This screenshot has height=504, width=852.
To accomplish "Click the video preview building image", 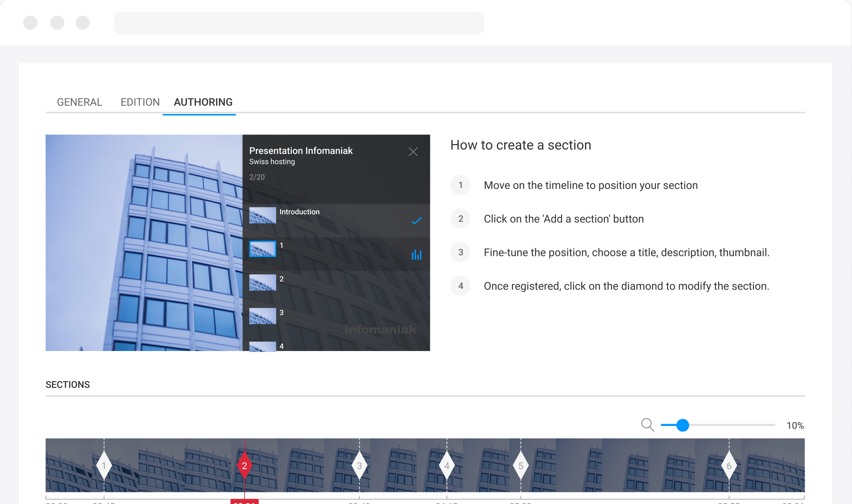I will point(144,243).
